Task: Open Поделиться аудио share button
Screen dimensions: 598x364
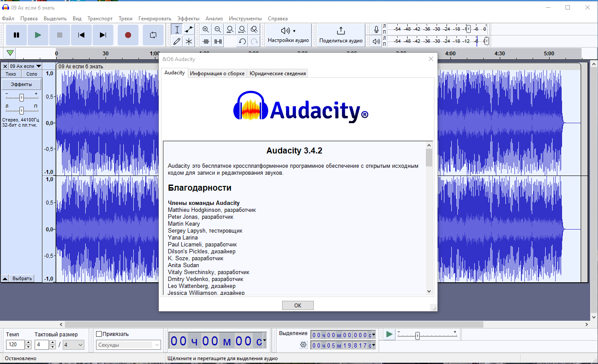Action: pos(341,35)
